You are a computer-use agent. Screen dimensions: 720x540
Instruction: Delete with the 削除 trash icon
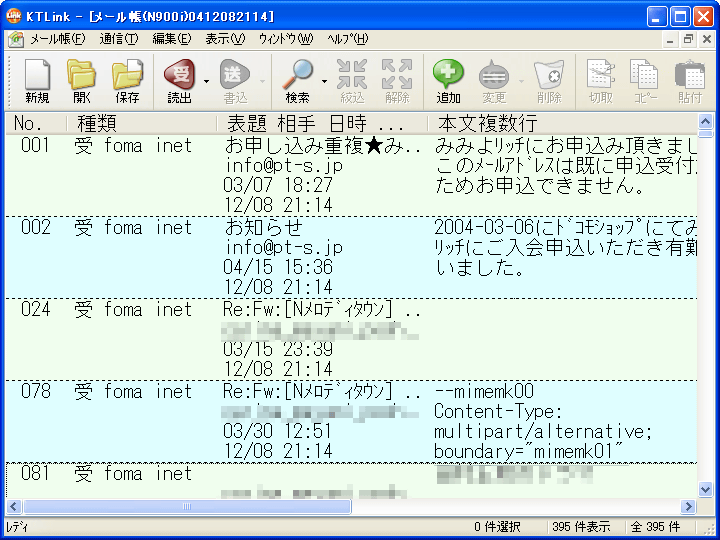tap(549, 82)
